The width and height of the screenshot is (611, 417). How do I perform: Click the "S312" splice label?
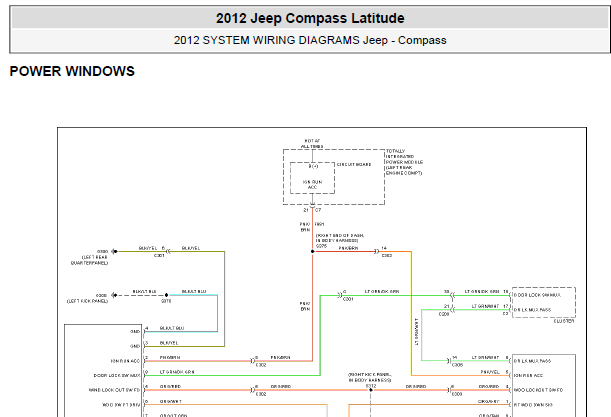tap(371, 386)
